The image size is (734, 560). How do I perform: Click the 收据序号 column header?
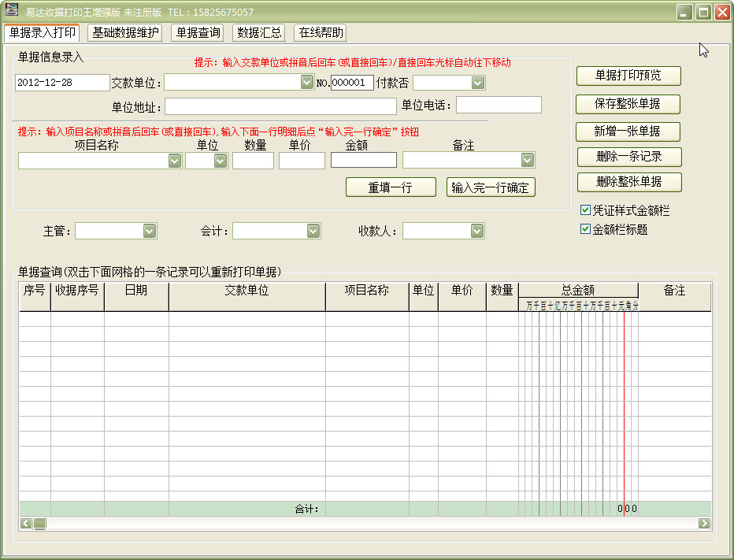tap(77, 296)
